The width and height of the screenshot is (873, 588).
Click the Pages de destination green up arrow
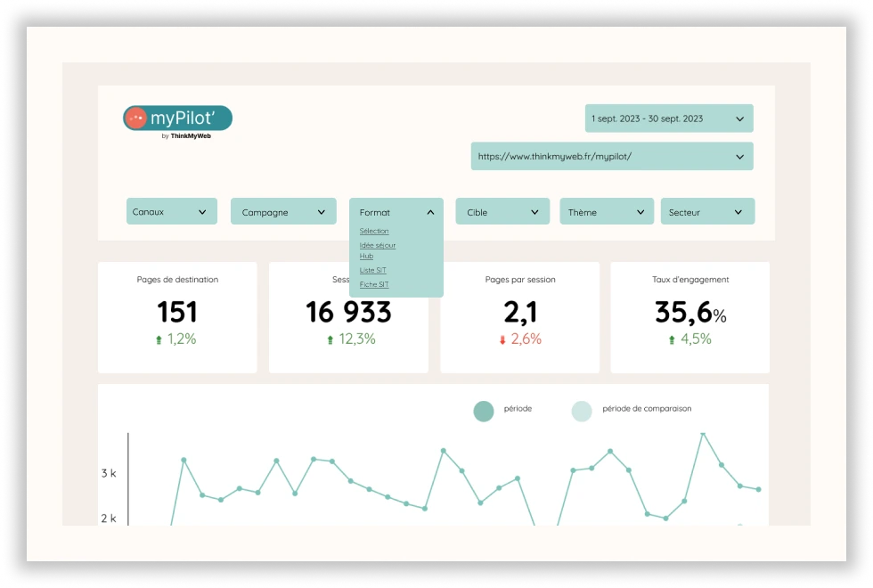159,339
